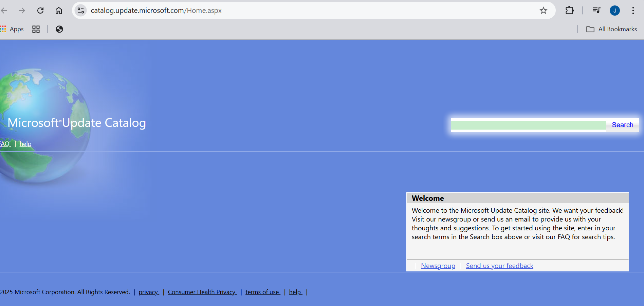Go forward to the next page
The height and width of the screenshot is (306, 644).
[22, 11]
